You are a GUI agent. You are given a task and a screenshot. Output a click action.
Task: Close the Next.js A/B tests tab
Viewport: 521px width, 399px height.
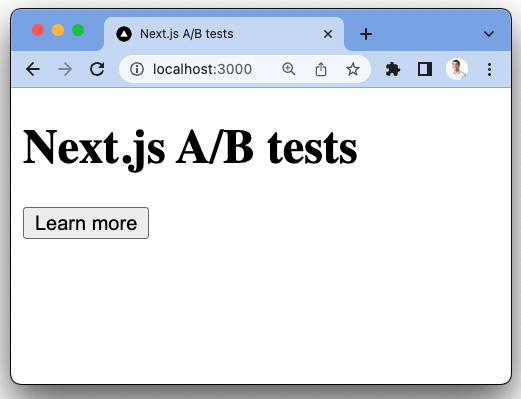(x=328, y=34)
